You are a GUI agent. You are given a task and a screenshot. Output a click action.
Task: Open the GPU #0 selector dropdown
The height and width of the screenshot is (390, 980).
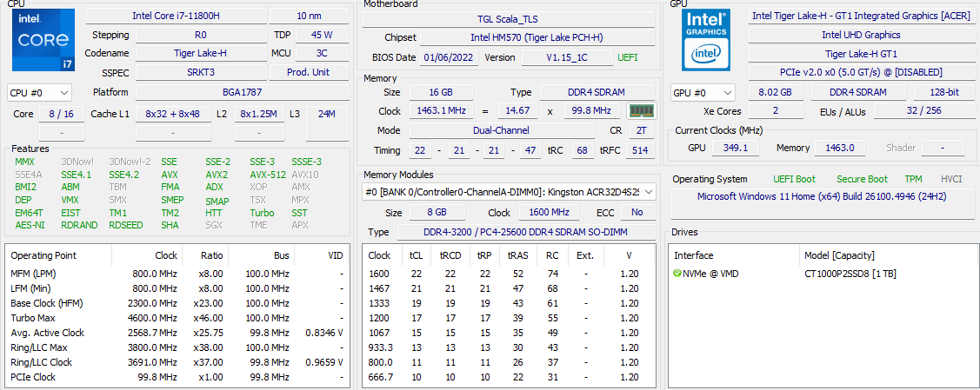coord(703,92)
